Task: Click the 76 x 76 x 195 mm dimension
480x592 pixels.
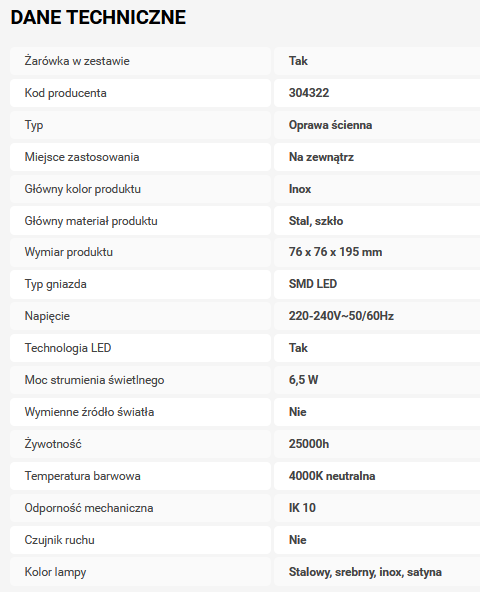Action: click(x=335, y=252)
